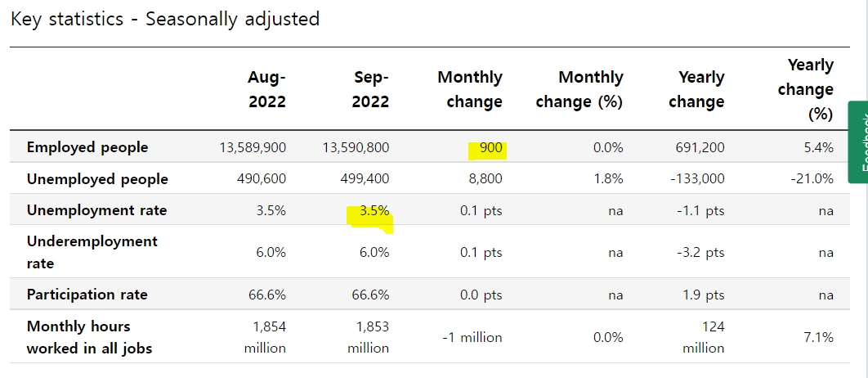Click the Participation rate row label
This screenshot has width=868, height=378.
tap(87, 295)
